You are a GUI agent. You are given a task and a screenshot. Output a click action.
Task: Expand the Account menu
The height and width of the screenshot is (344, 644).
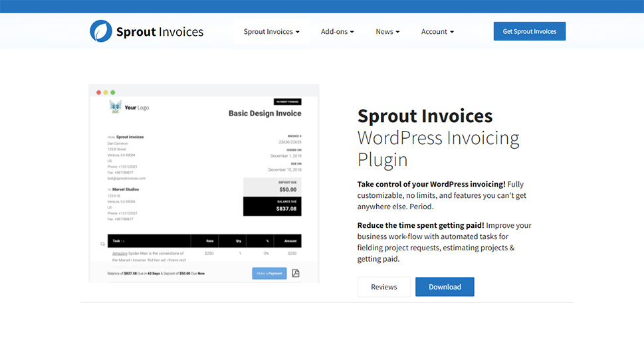click(437, 32)
